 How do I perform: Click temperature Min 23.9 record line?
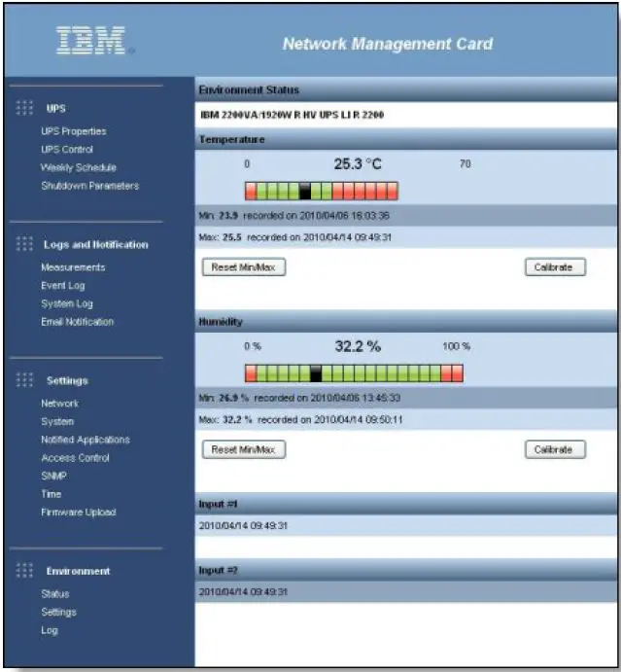(293, 216)
